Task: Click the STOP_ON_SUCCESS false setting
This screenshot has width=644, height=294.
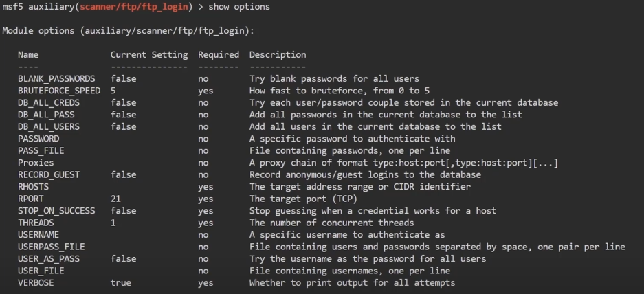Action: pyautogui.click(x=124, y=211)
